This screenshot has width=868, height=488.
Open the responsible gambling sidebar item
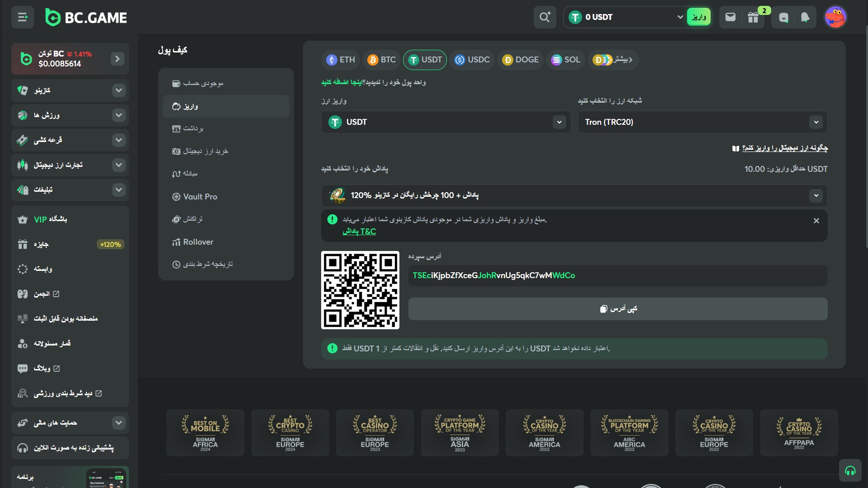click(70, 344)
